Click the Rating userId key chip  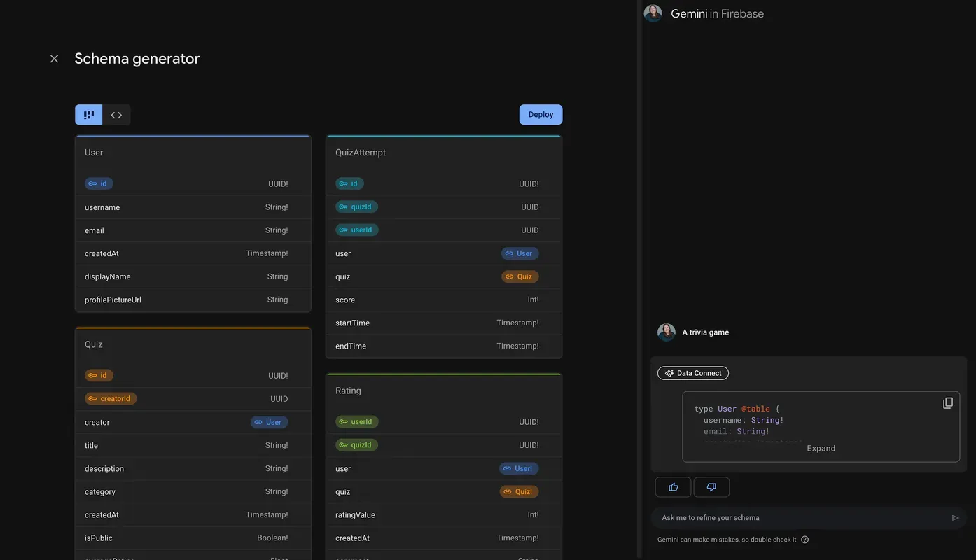pyautogui.click(x=357, y=421)
